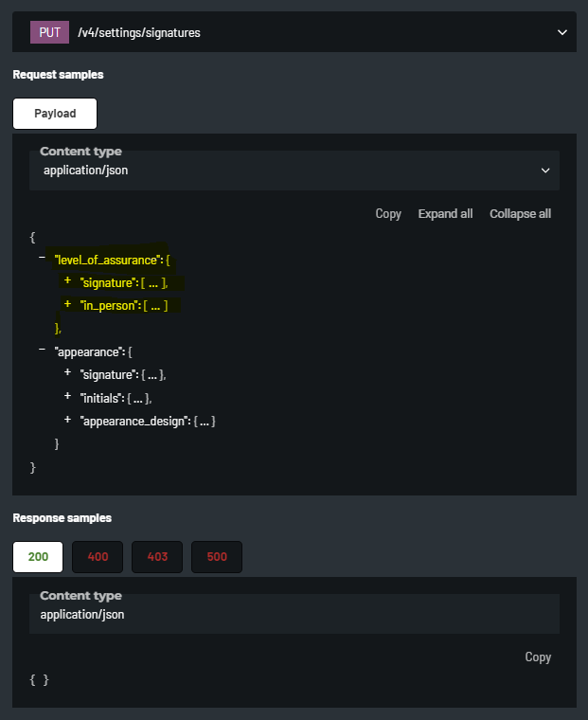This screenshot has height=720, width=588.
Task: Expand the initials object node
Action: click(68, 396)
